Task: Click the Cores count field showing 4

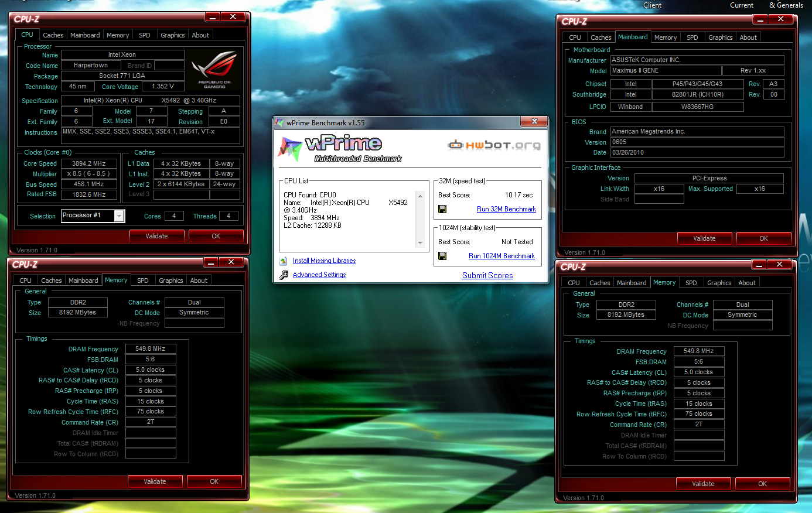Action: click(174, 216)
